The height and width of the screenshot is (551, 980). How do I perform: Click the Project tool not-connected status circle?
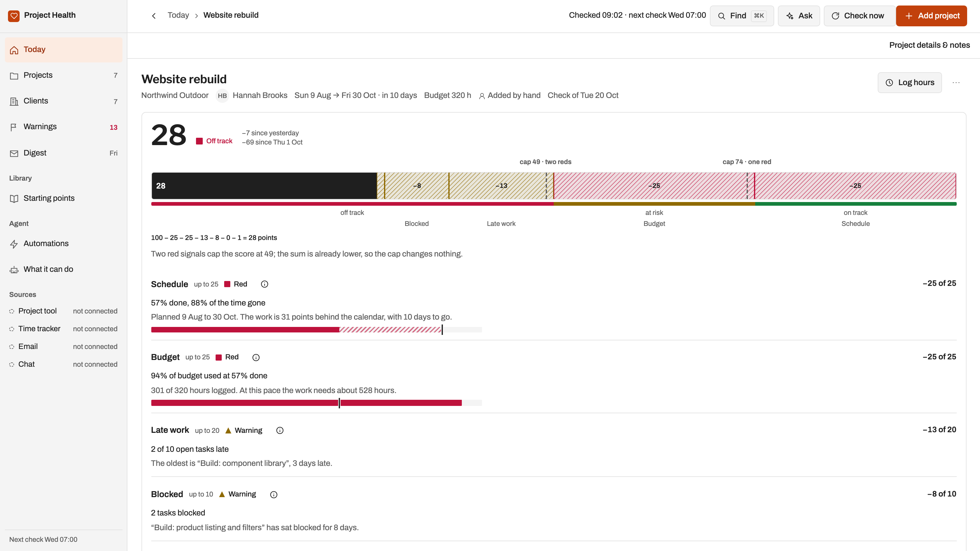point(12,311)
